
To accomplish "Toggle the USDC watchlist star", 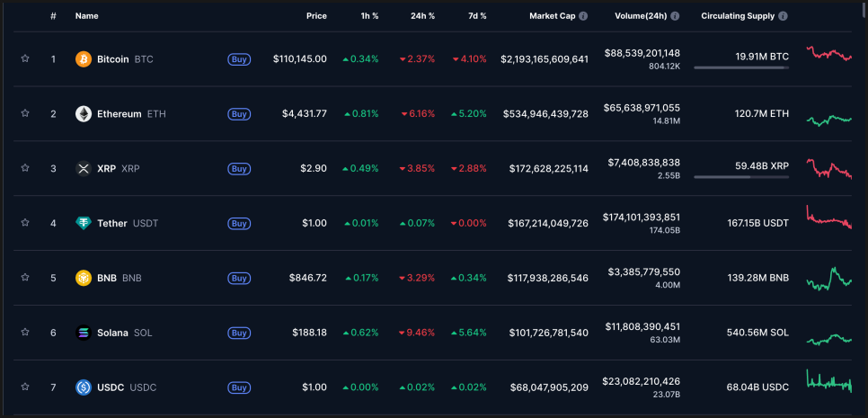I will click(x=25, y=387).
